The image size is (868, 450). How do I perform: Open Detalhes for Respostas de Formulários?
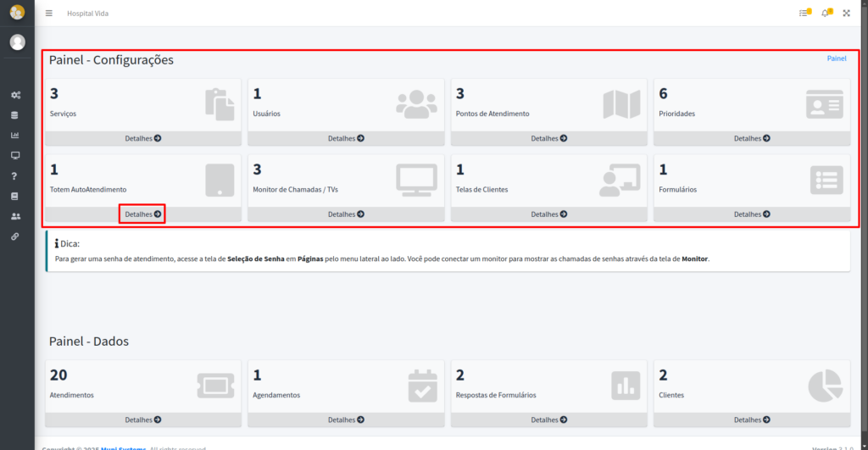coord(549,420)
